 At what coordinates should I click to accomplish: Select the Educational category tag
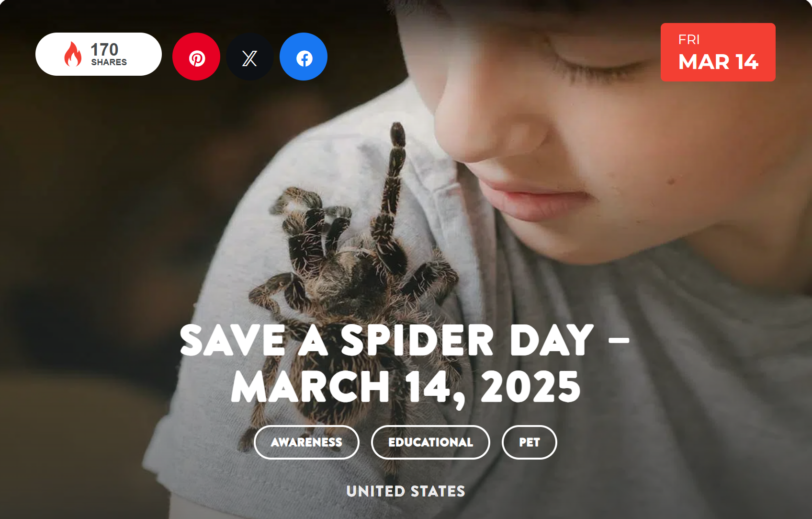tap(430, 442)
